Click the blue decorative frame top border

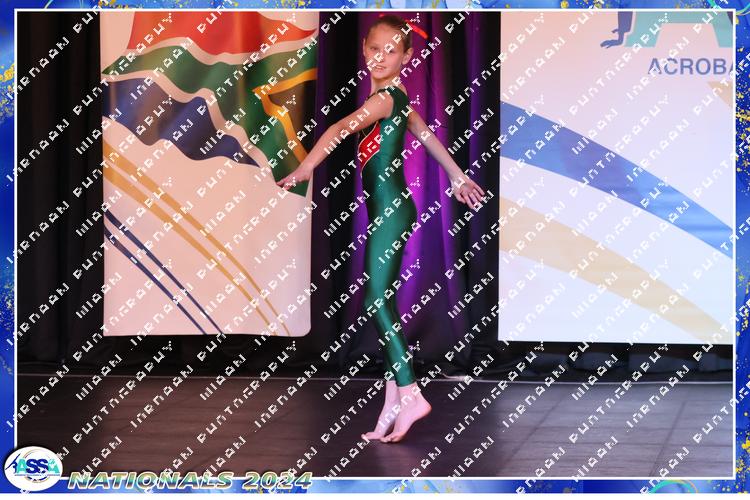pos(375,6)
